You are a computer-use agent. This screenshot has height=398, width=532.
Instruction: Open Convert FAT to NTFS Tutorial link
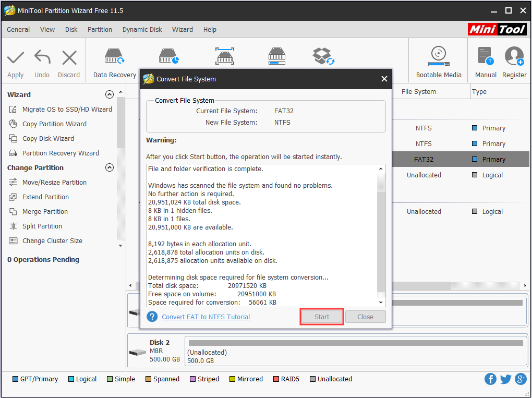click(205, 317)
